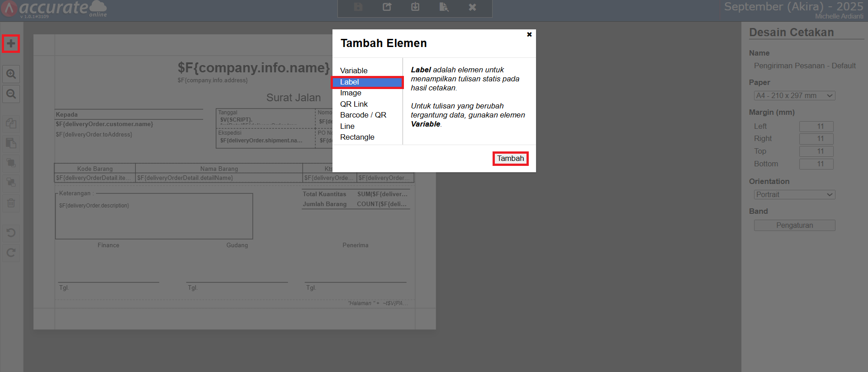The image size is (868, 372).
Task: Select Variable in the element list
Action: tap(354, 71)
